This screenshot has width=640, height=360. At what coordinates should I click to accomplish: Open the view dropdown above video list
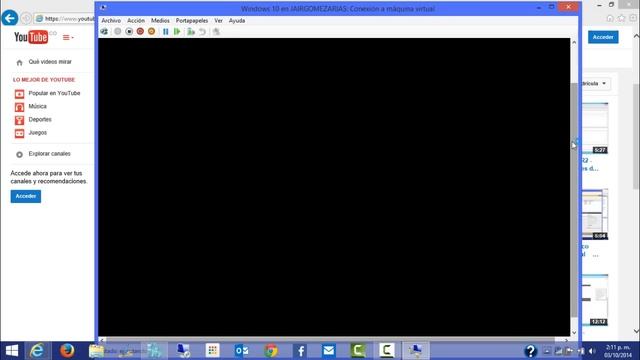(x=596, y=84)
